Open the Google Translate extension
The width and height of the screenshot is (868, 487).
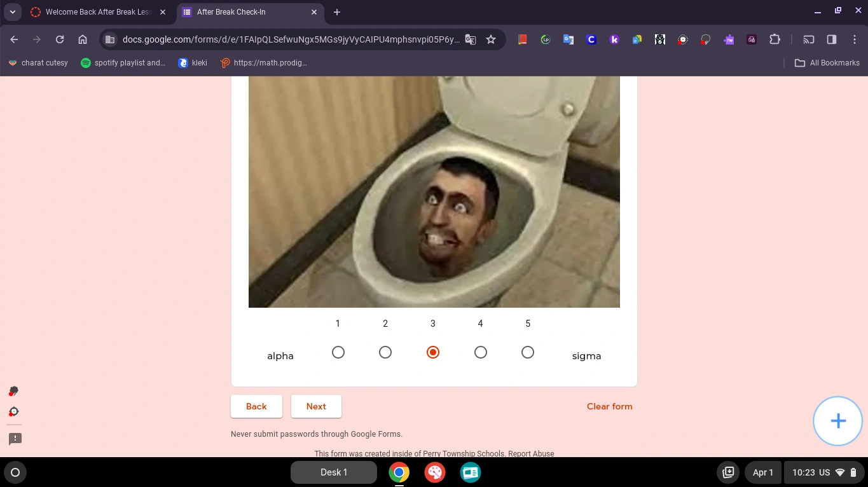click(x=568, y=39)
